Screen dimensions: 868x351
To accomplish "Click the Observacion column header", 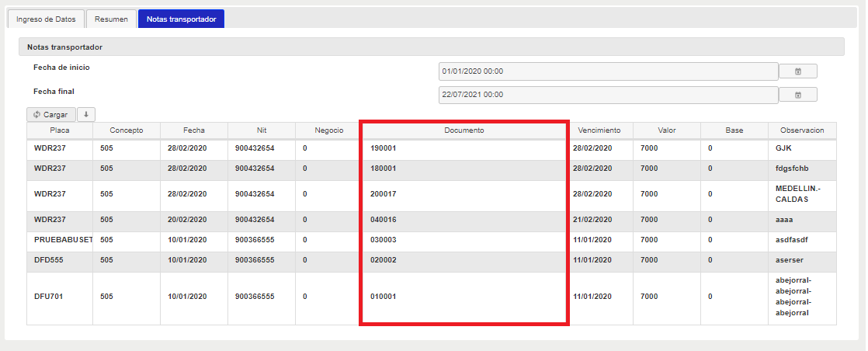I will pyautogui.click(x=802, y=130).
